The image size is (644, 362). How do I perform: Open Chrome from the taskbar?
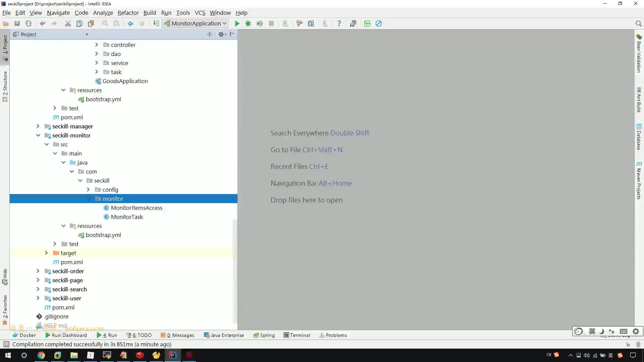coord(41,355)
